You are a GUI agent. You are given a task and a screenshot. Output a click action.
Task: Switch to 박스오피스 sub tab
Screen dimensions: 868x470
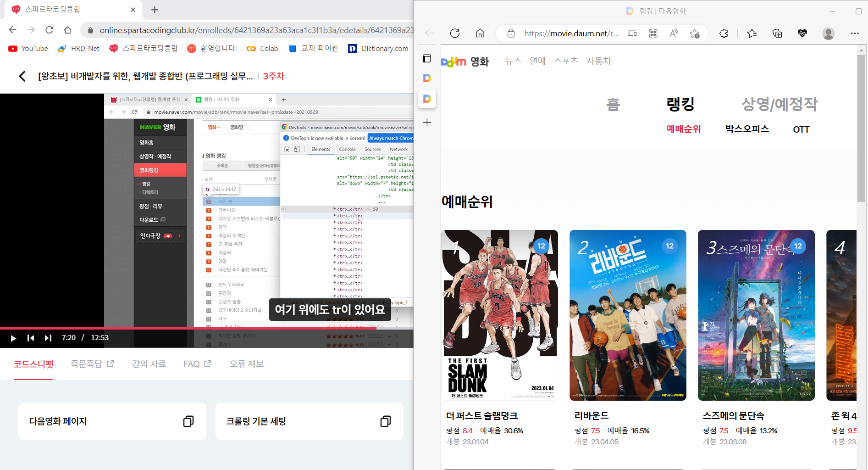[747, 129]
